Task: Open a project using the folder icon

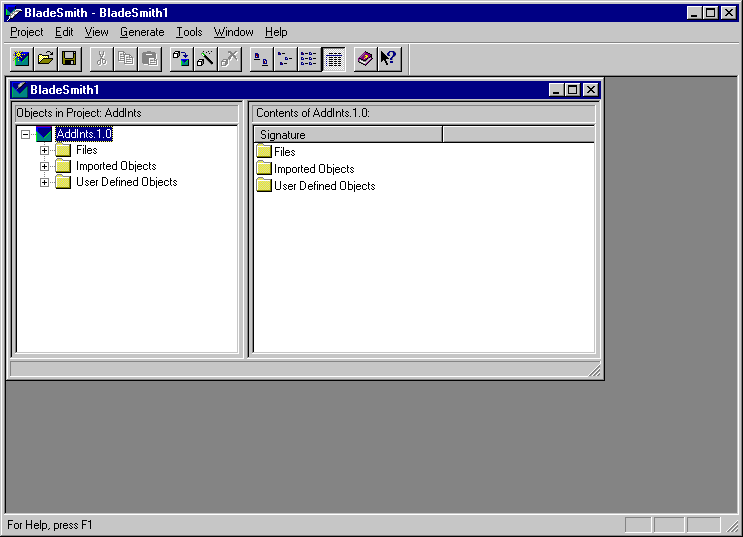Action: (x=45, y=59)
